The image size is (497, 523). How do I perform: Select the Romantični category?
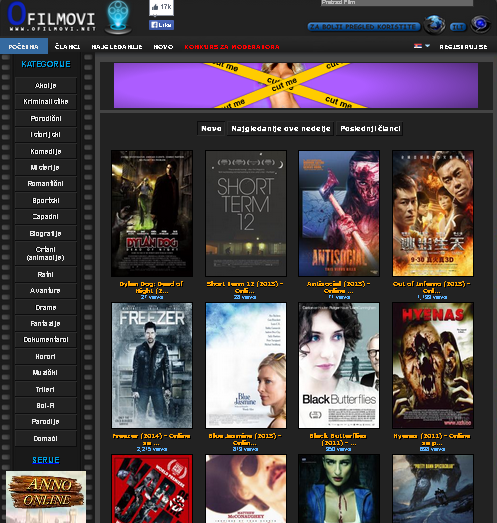46,184
